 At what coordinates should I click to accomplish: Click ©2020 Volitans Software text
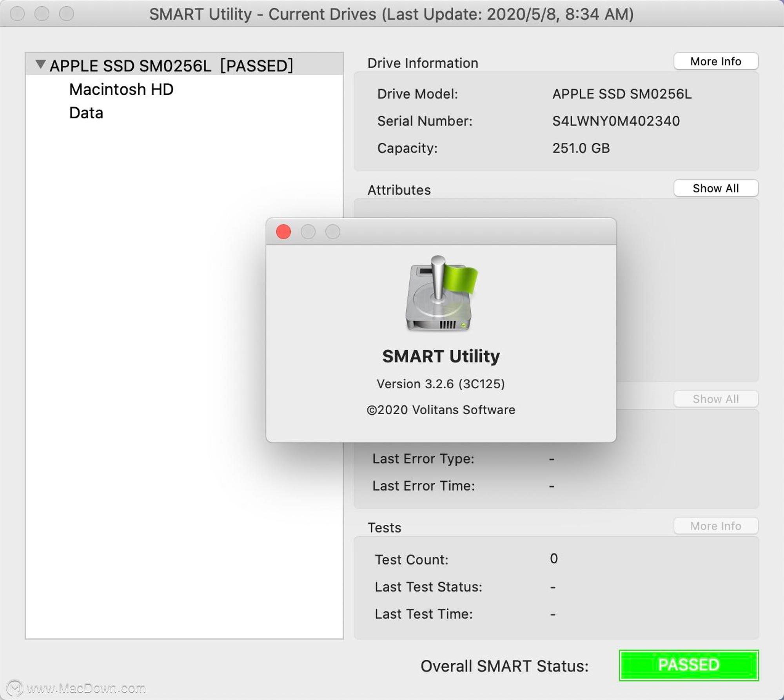(x=441, y=410)
